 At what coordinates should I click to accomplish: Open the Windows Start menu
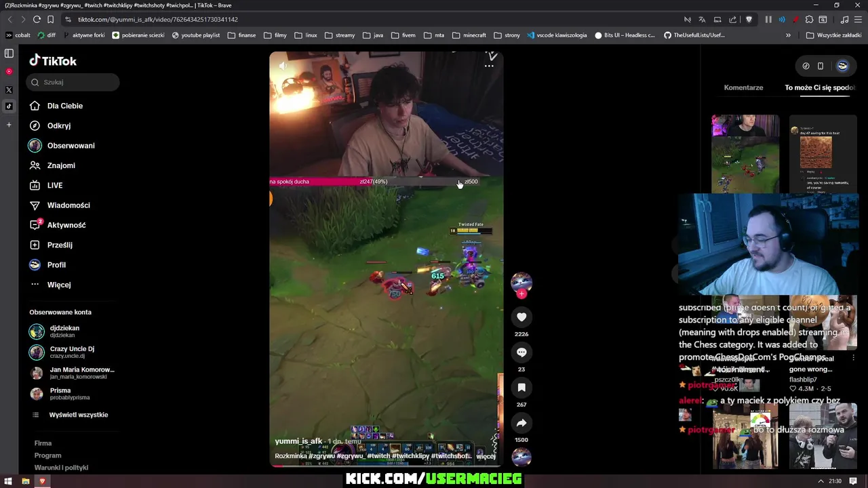pos(9,481)
